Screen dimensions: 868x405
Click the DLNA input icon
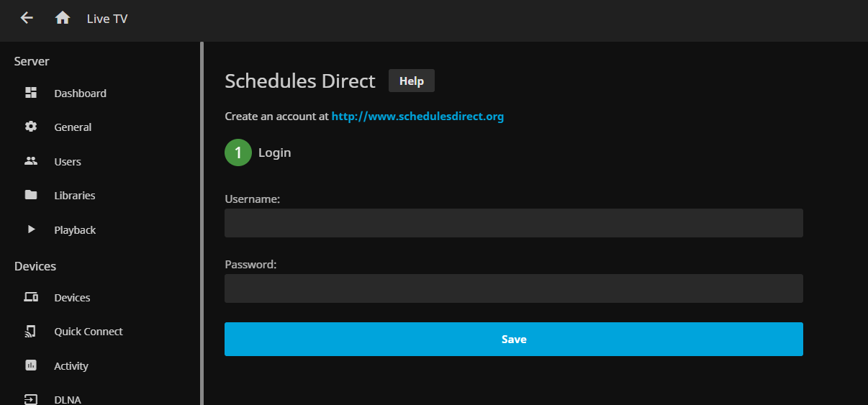31,399
